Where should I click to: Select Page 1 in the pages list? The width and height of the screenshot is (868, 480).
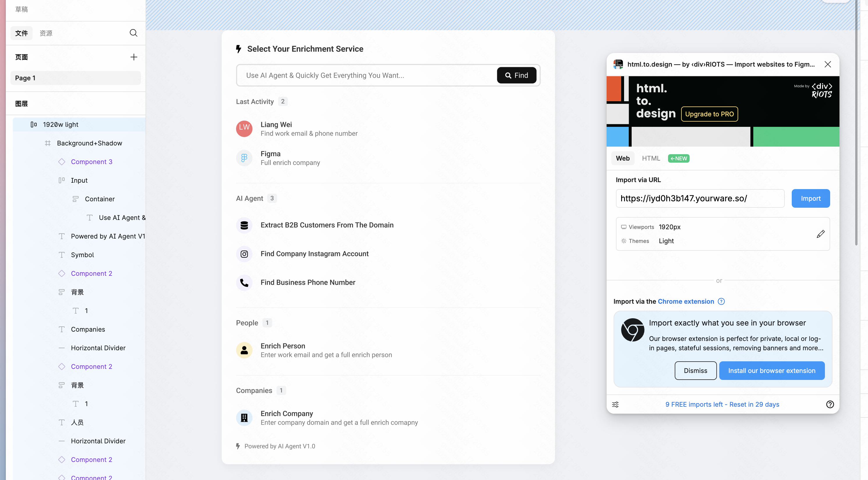click(x=75, y=78)
